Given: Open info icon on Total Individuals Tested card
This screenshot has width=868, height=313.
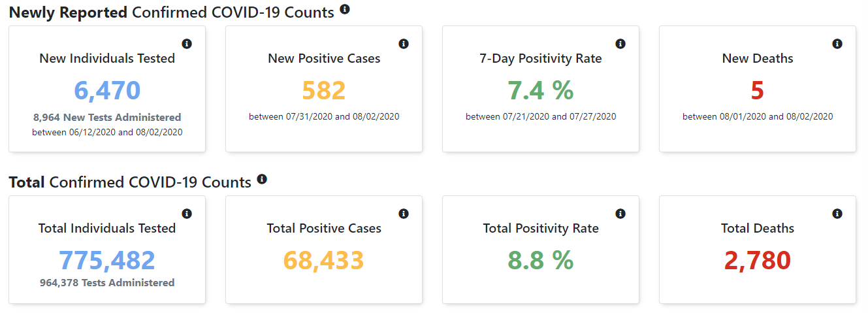Looking at the screenshot, I should click(187, 214).
